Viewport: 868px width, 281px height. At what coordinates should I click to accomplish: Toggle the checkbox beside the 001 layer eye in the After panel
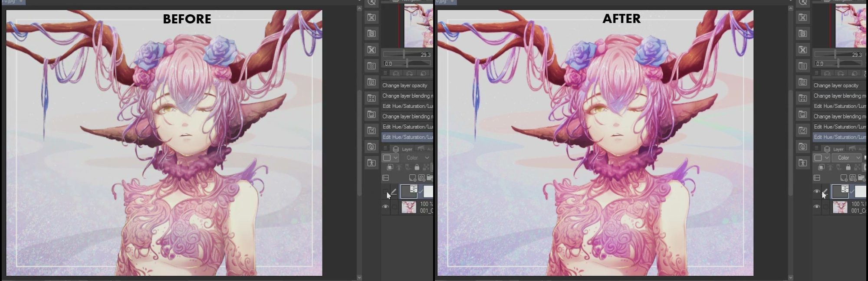click(825, 207)
